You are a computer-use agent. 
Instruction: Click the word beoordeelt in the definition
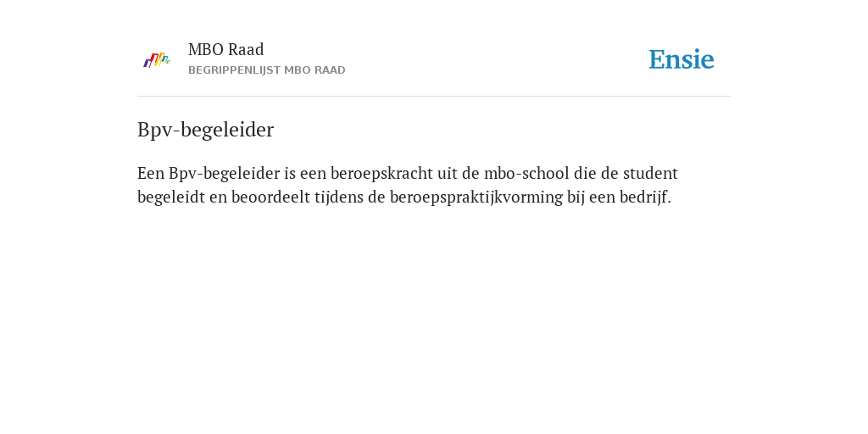[x=270, y=197]
